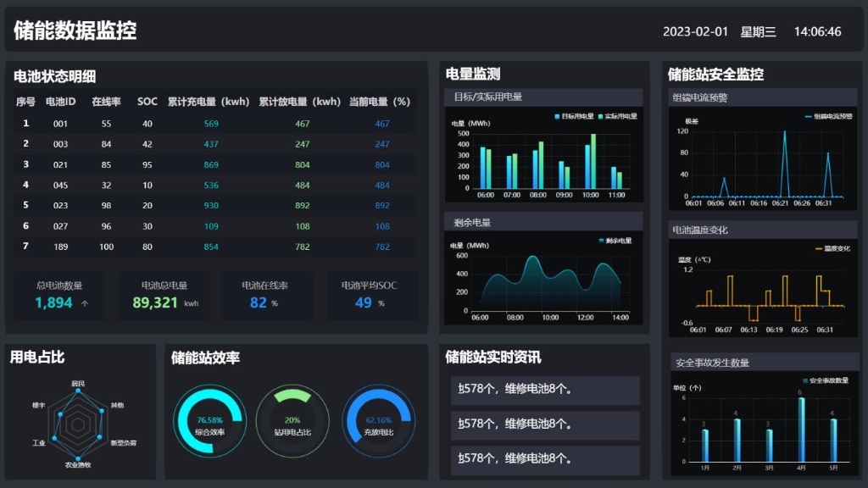
Task: Click the 农业渔牧 point on radar chart
Action: 78,456
